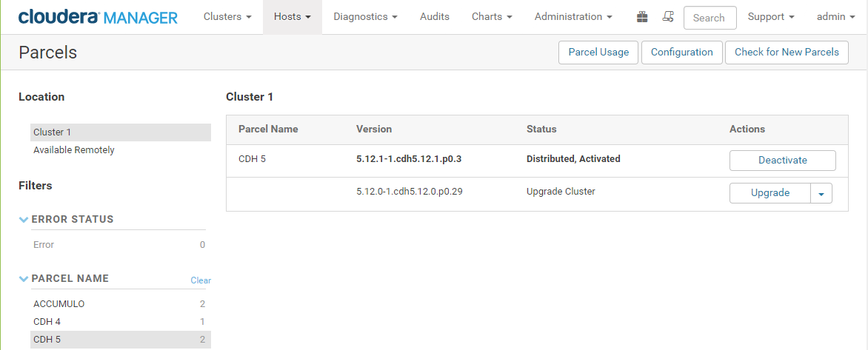Collapse the Error Status filter chevron
Image resolution: width=868 pixels, height=350 pixels.
23,220
